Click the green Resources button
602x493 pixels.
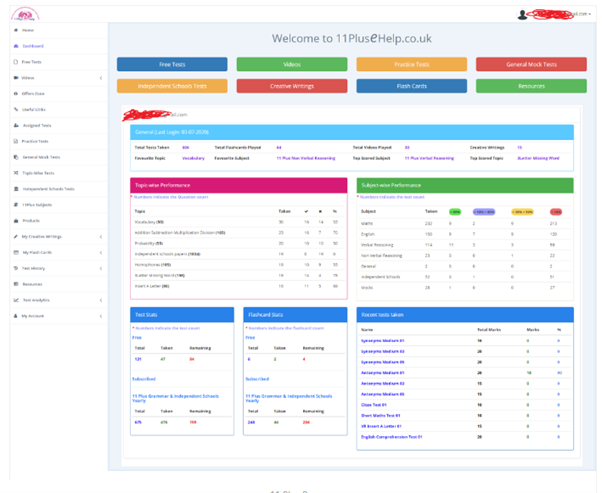531,86
